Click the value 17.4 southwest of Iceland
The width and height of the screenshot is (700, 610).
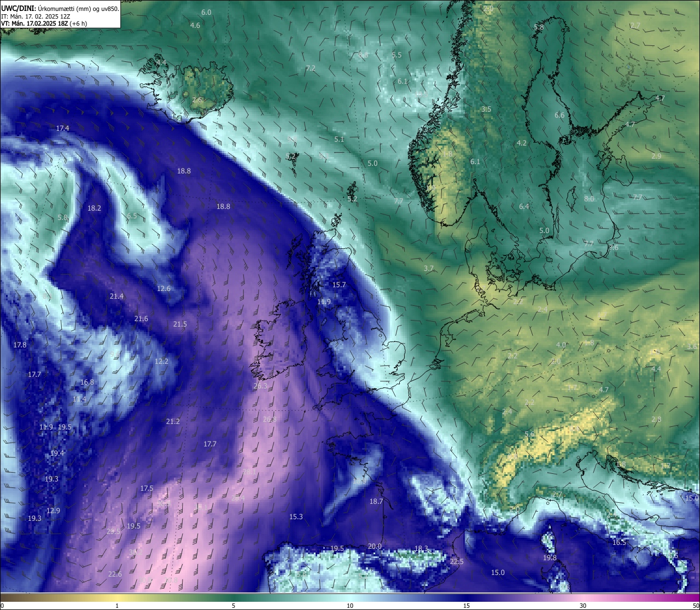pos(62,129)
